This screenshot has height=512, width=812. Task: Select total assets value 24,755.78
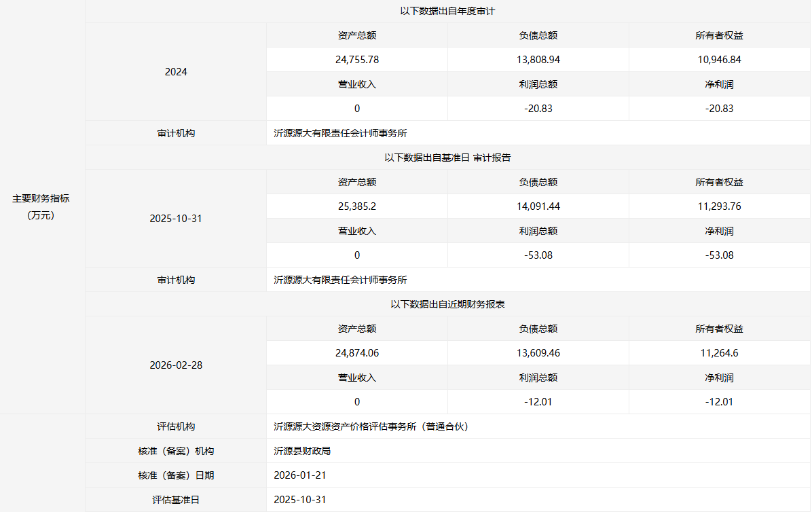tap(357, 60)
